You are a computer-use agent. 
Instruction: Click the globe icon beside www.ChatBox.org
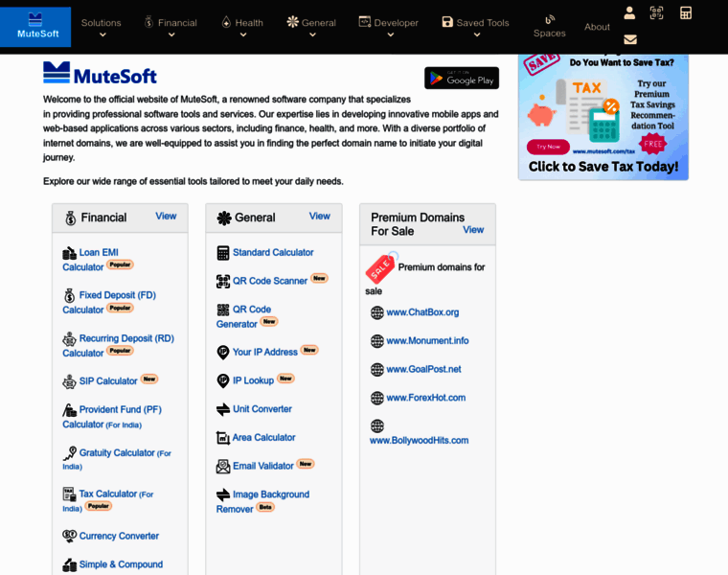click(377, 312)
